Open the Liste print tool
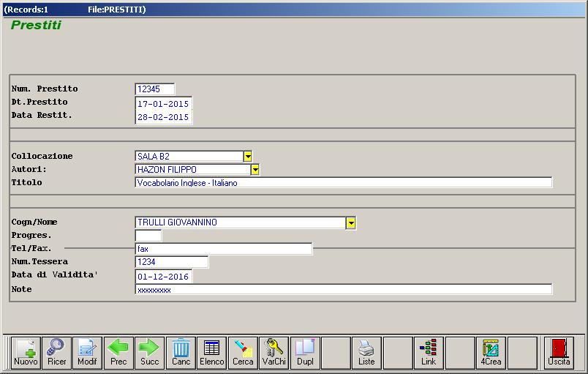Image resolution: width=588 pixels, height=374 pixels. (366, 353)
